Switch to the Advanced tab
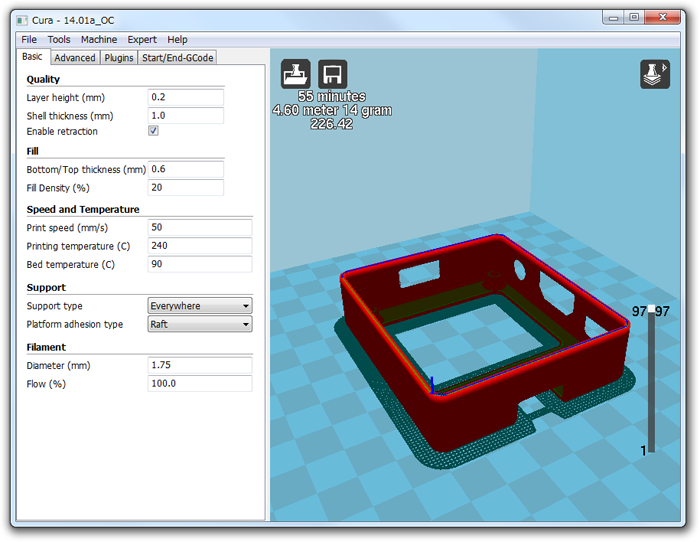700x542 pixels. [x=75, y=58]
